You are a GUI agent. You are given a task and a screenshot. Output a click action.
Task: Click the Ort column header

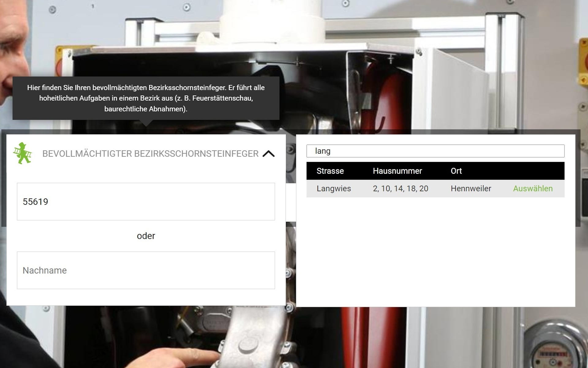[456, 171]
